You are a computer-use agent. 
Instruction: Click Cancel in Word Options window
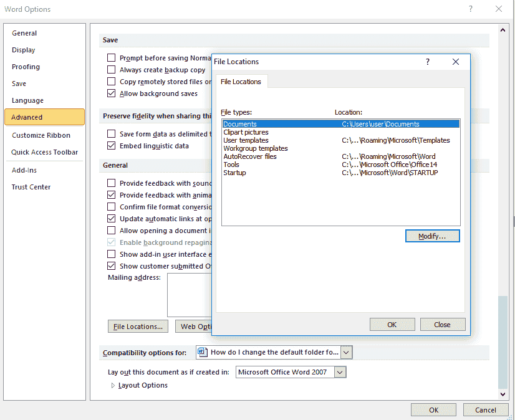click(x=485, y=409)
